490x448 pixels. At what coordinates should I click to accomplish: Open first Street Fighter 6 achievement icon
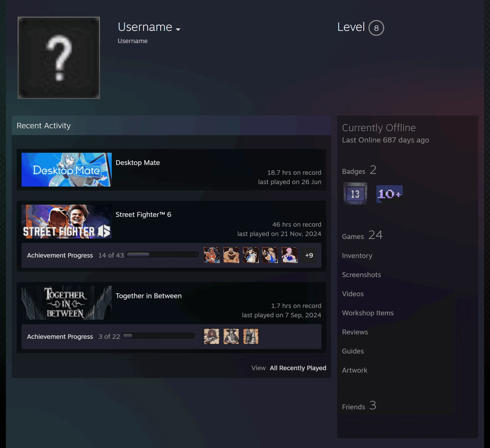(212, 255)
